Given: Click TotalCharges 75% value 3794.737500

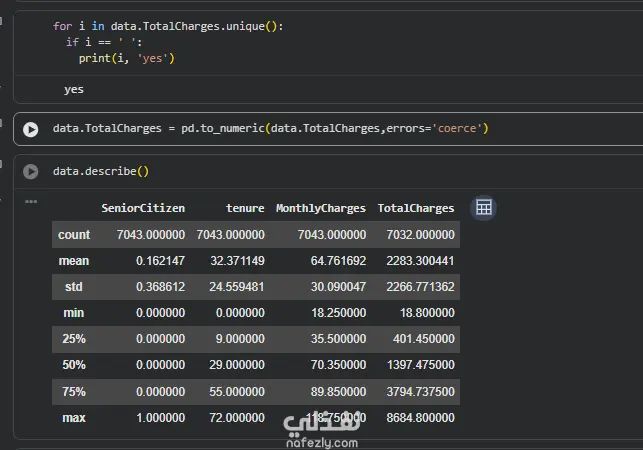Looking at the screenshot, I should click(420, 392).
